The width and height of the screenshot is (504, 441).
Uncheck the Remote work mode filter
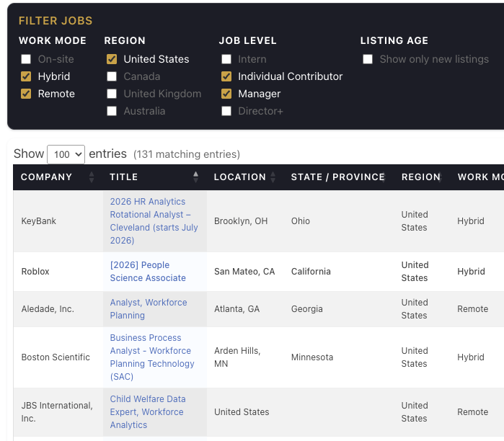(x=26, y=94)
